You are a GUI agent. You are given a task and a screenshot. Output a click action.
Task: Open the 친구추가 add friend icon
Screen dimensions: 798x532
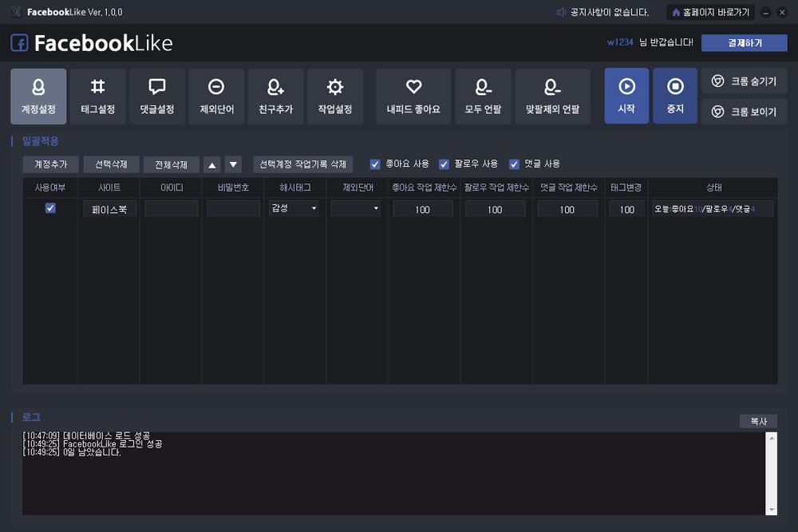[276, 88]
